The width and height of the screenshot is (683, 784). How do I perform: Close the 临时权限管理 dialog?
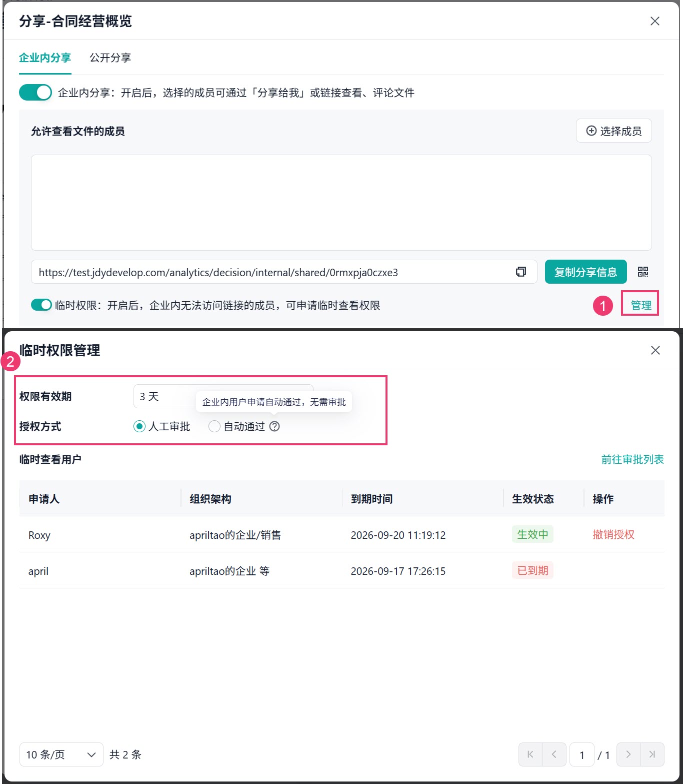pos(655,350)
